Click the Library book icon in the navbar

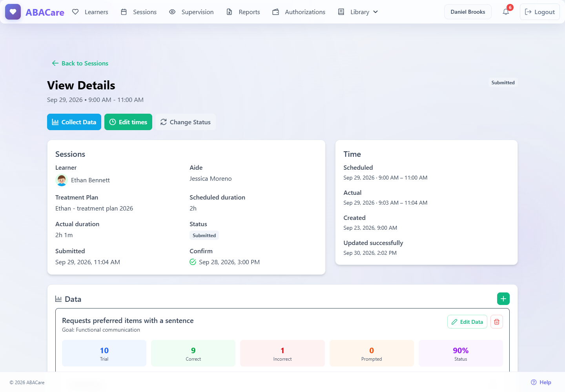click(x=341, y=12)
